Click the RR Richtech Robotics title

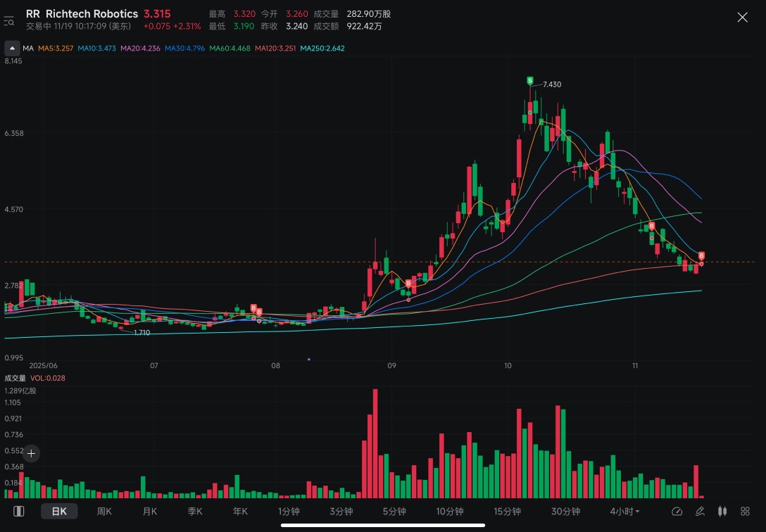(82, 13)
